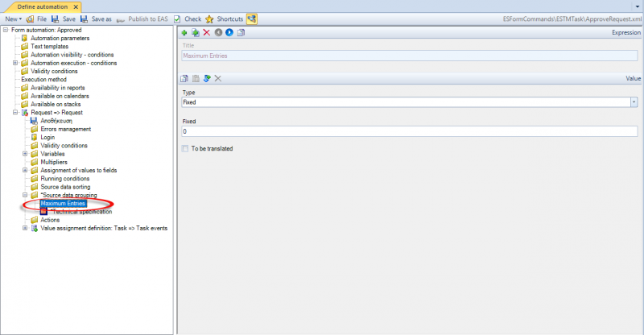The height and width of the screenshot is (335, 644).
Task: Click the copy icon in Value toolbar
Action: click(x=184, y=78)
